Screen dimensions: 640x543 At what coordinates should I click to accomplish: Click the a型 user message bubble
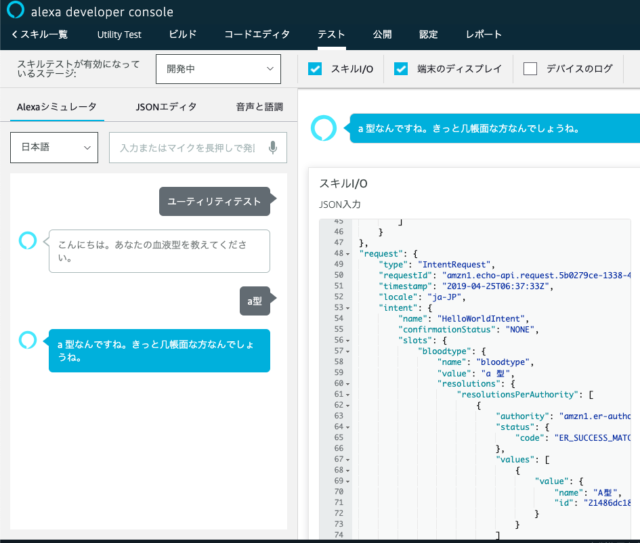(255, 301)
